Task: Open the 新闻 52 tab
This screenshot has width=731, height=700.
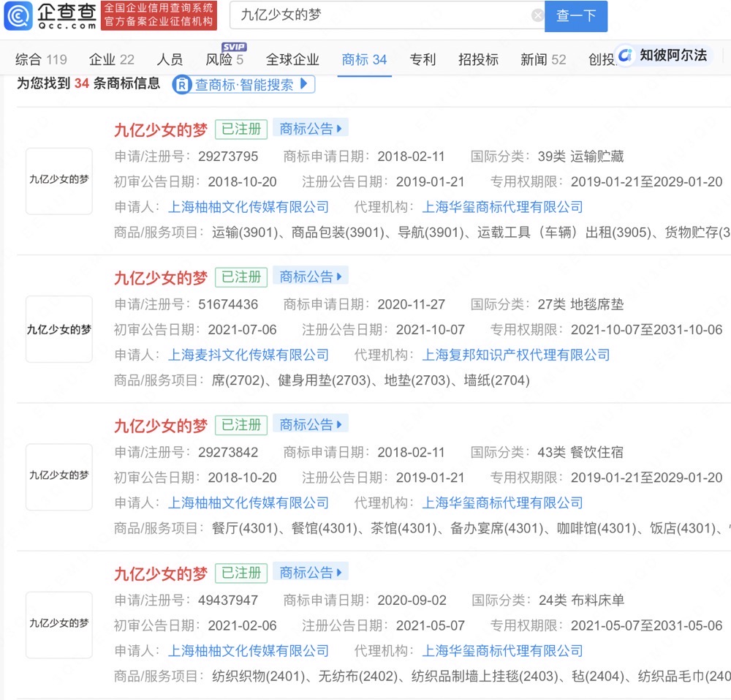Action: point(543,59)
